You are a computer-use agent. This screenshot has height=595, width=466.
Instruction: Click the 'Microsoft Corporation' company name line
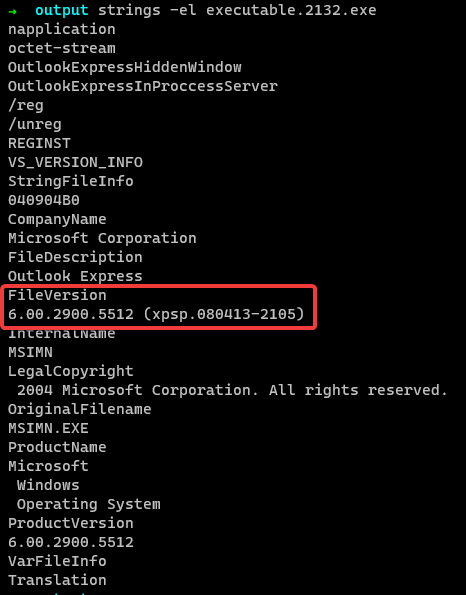tap(102, 238)
